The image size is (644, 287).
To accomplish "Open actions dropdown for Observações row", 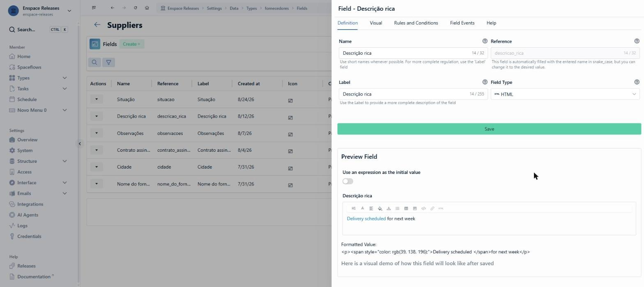I will 97,133.
